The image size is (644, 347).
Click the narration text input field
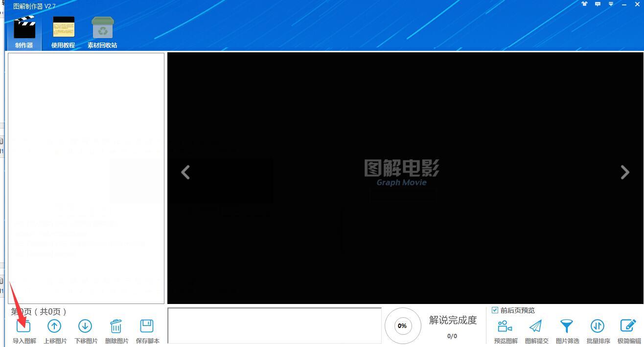click(274, 325)
